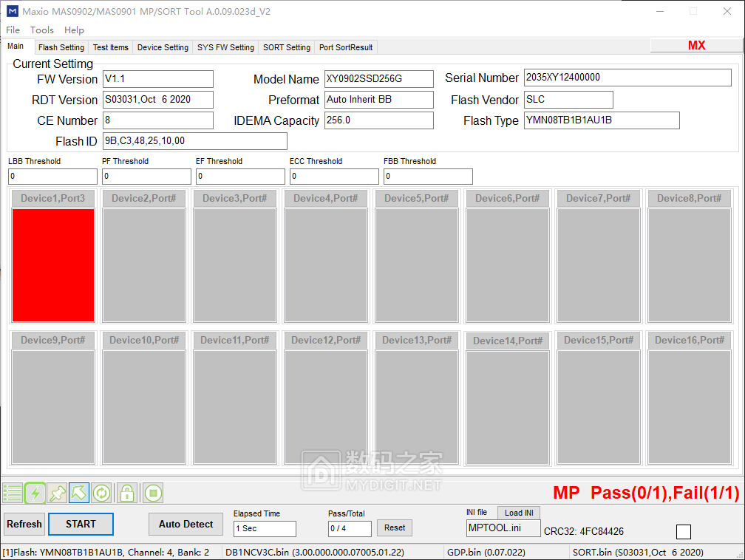Click the Model Name field
Viewport: 745px width, 560px height.
[378, 79]
